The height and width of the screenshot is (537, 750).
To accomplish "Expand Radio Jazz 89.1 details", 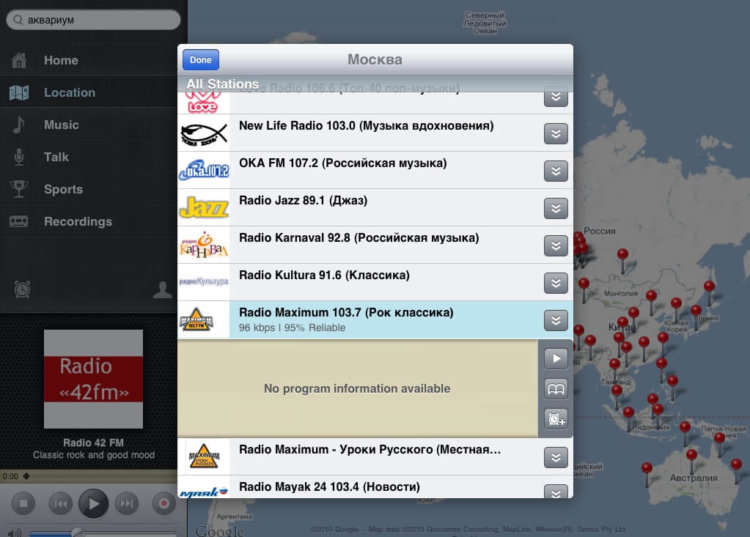I will pos(555,208).
